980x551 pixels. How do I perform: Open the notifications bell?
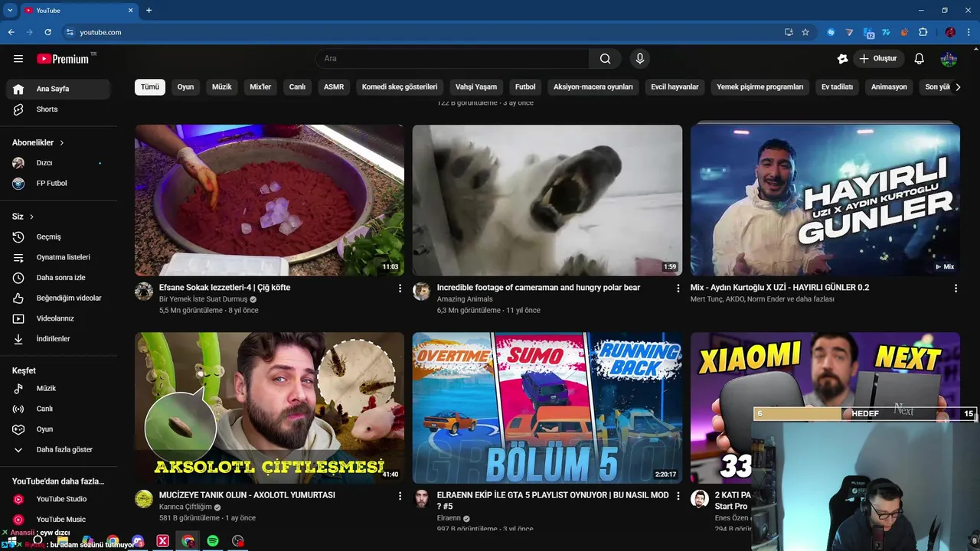click(x=920, y=59)
